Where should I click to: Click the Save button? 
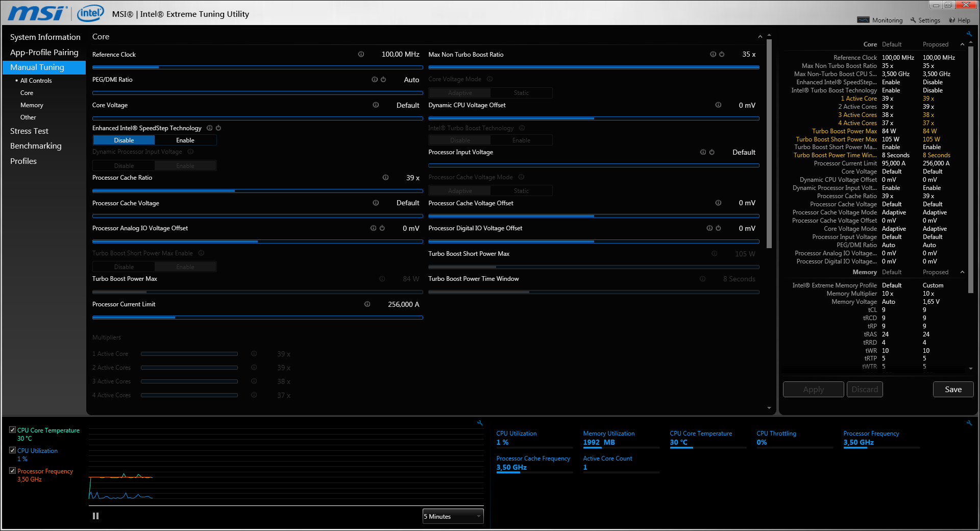pyautogui.click(x=953, y=390)
